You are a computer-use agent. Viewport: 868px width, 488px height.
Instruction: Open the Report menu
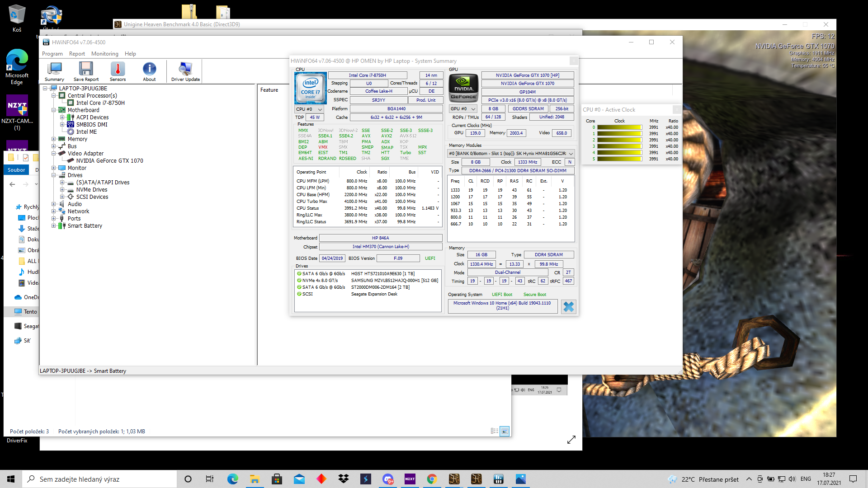click(x=77, y=54)
